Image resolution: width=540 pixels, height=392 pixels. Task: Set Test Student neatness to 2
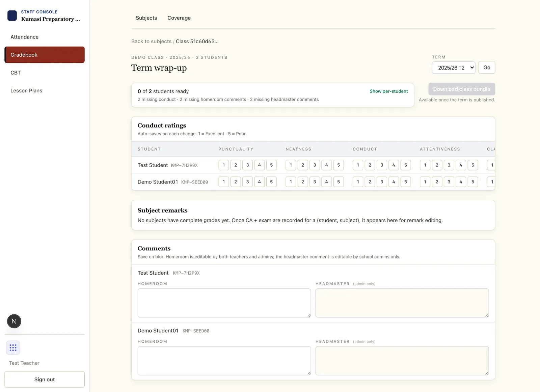(303, 165)
